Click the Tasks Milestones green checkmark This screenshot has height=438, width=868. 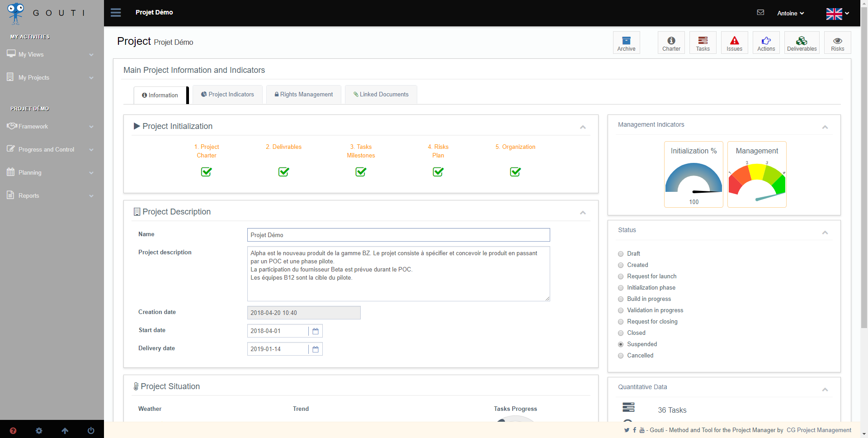pos(361,172)
